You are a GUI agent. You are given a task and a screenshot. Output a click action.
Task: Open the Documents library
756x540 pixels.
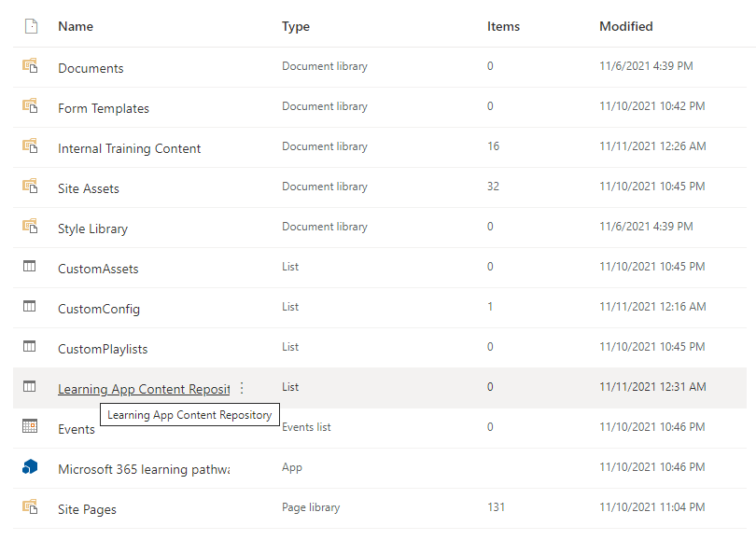[91, 68]
